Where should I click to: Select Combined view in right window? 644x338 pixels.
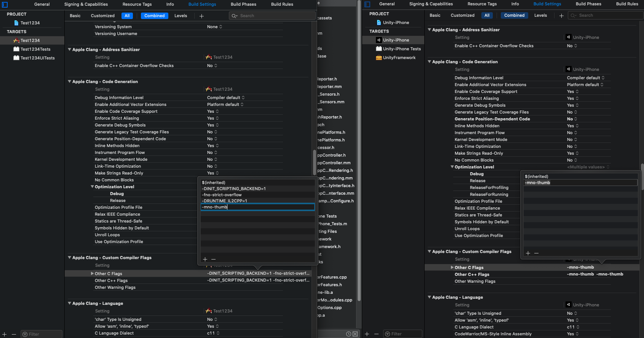515,15
